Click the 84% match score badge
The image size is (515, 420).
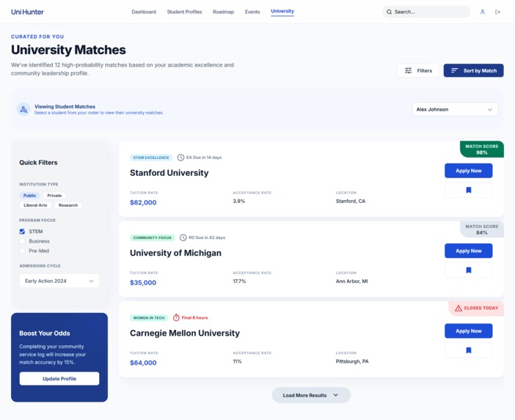(482, 229)
